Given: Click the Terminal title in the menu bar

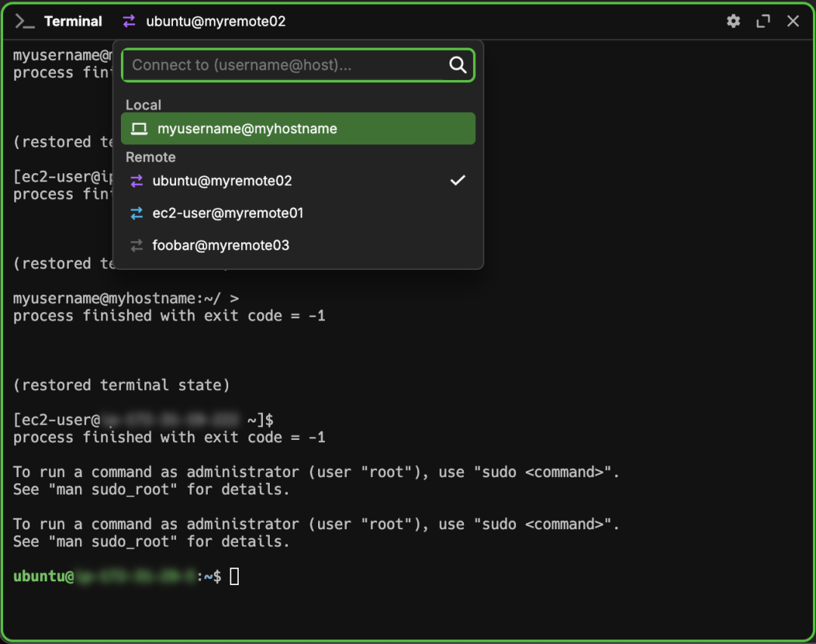Looking at the screenshot, I should [x=73, y=21].
